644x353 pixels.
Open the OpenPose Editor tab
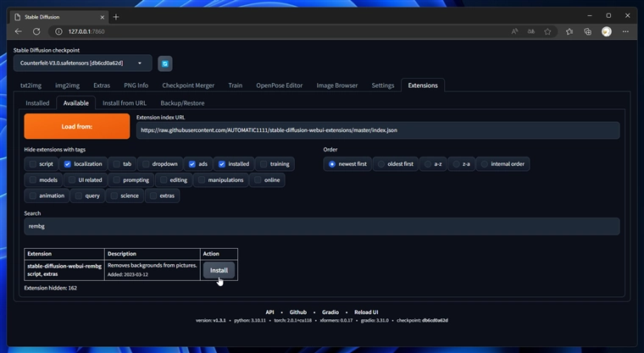pos(280,85)
